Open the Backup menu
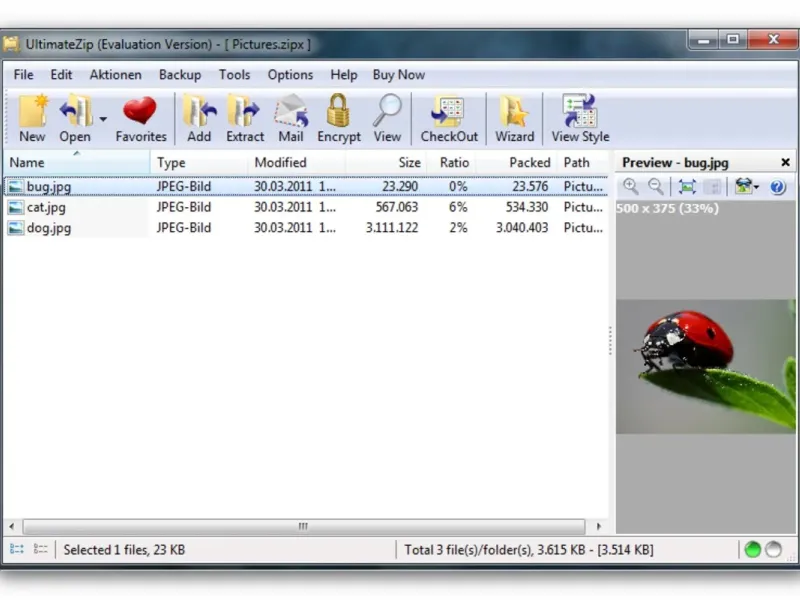 [x=180, y=74]
